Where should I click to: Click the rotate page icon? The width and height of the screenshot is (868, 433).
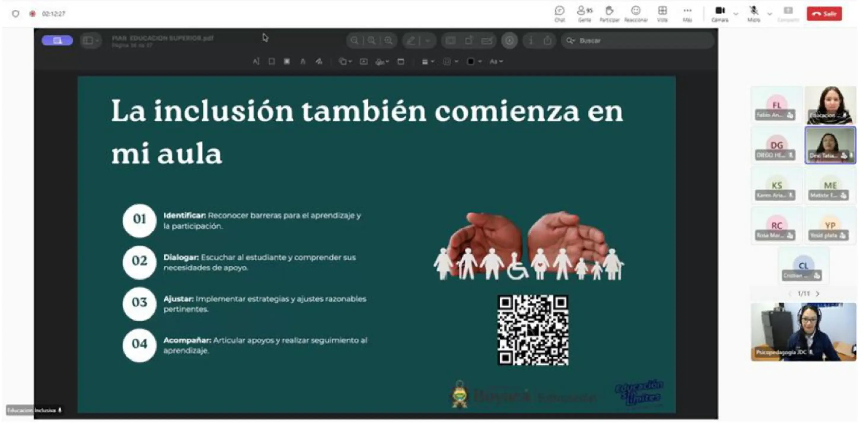click(x=469, y=41)
